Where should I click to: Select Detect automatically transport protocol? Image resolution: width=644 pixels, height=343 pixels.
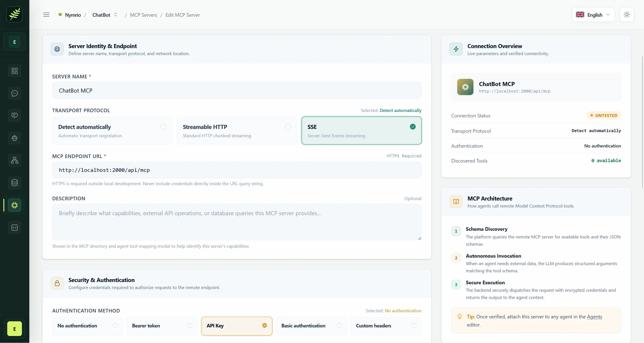click(x=112, y=131)
